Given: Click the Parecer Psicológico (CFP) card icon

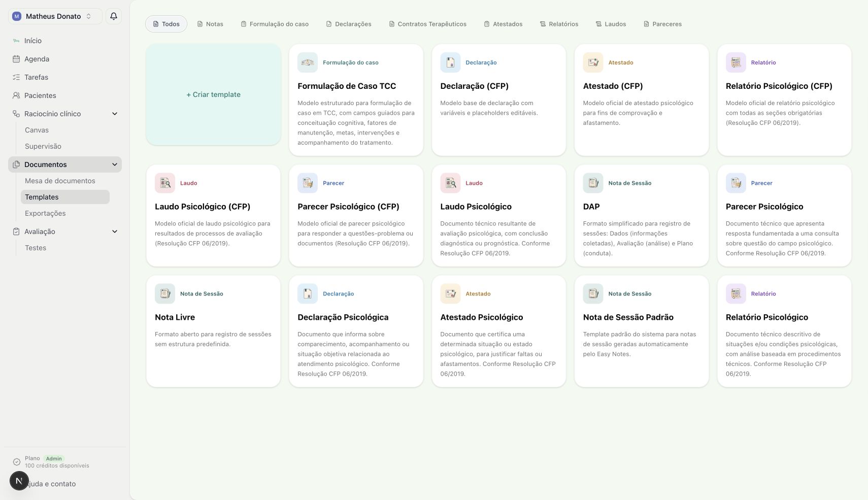Looking at the screenshot, I should [x=308, y=183].
